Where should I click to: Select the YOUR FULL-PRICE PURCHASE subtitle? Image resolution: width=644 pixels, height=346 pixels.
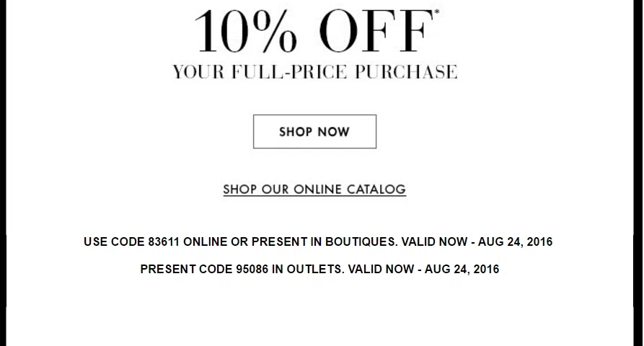click(x=315, y=72)
